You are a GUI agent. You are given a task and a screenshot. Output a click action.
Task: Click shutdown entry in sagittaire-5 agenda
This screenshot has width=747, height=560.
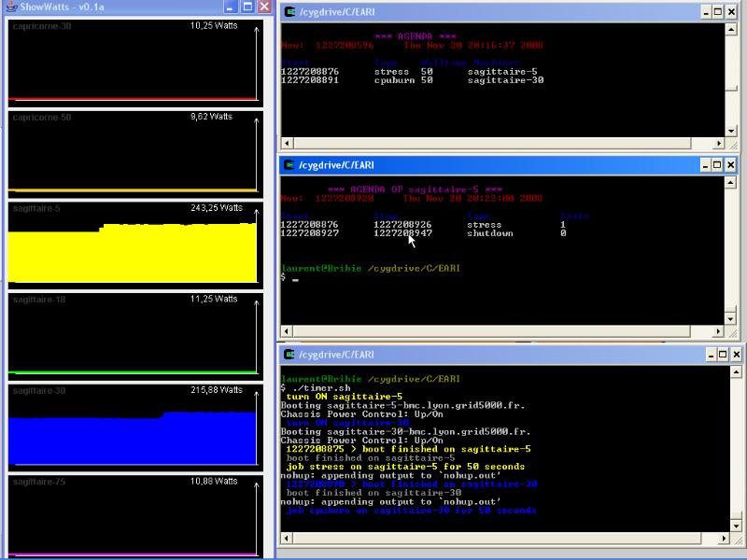click(489, 233)
